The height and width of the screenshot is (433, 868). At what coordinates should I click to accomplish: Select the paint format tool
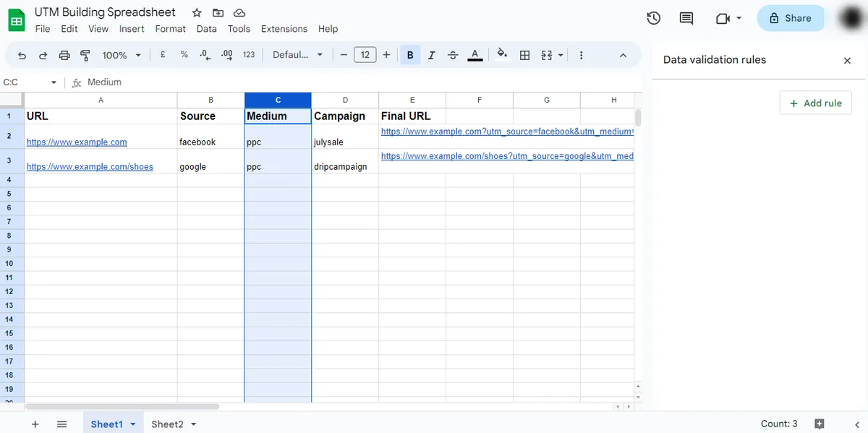click(x=86, y=54)
